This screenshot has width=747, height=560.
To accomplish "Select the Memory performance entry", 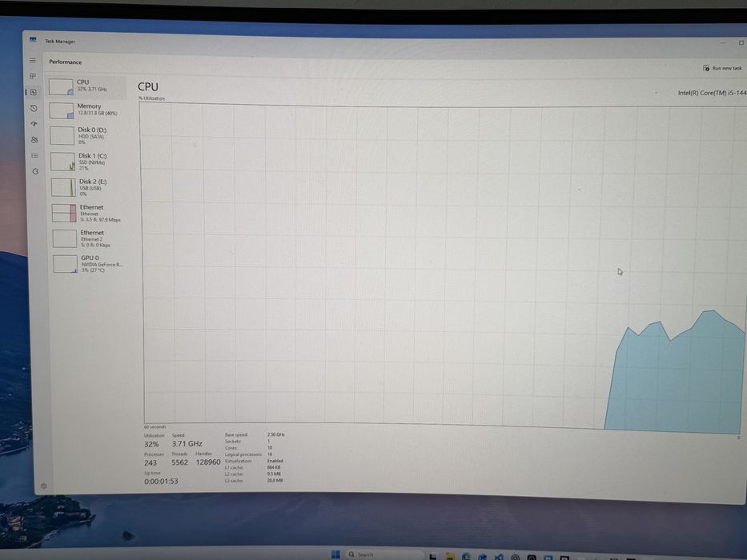I will tap(87, 110).
